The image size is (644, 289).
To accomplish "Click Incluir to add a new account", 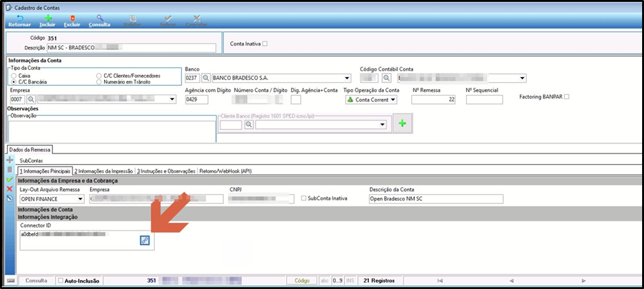I will point(48,21).
